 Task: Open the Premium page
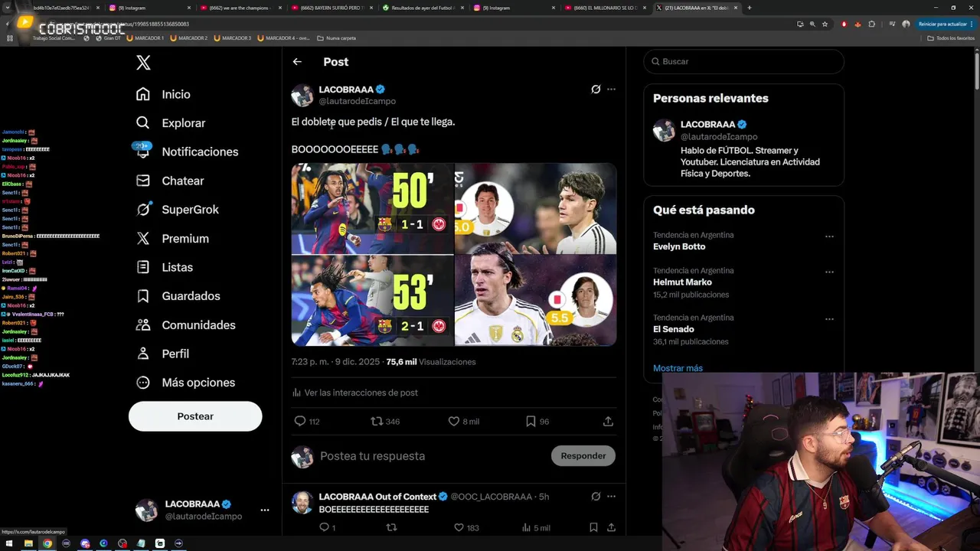[171, 239]
